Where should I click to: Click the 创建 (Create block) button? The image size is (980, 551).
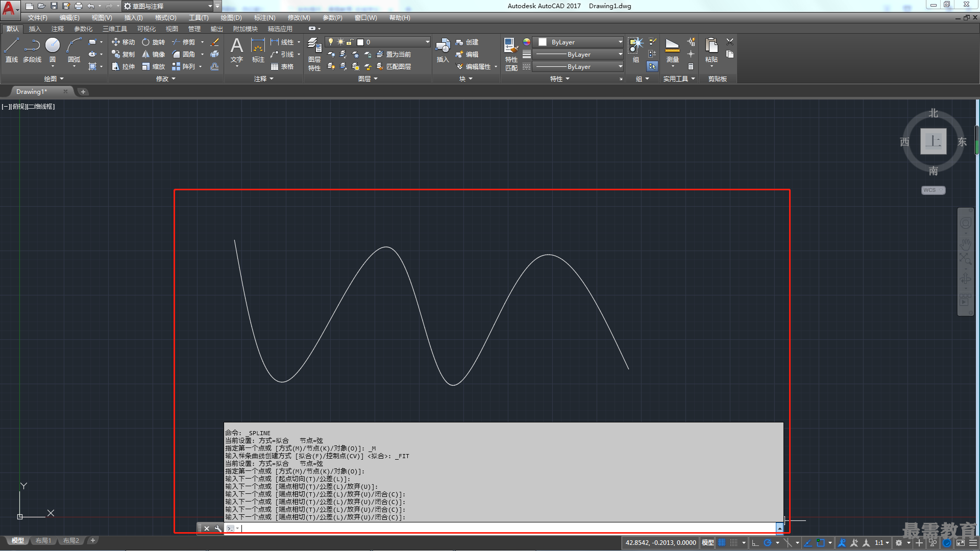467,42
